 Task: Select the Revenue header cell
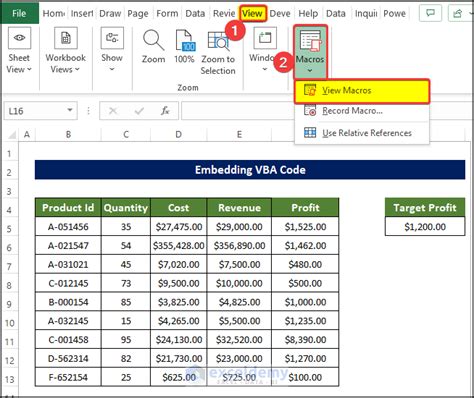(239, 208)
